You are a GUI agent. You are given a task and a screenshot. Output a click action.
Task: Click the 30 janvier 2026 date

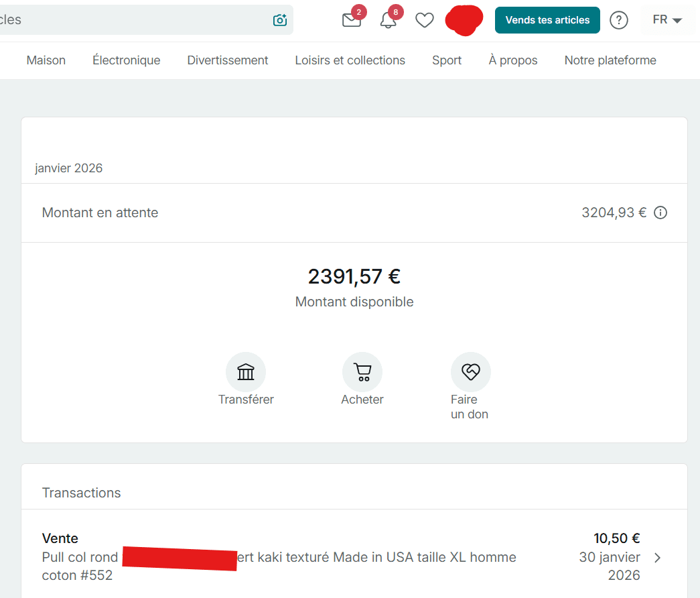coord(610,566)
